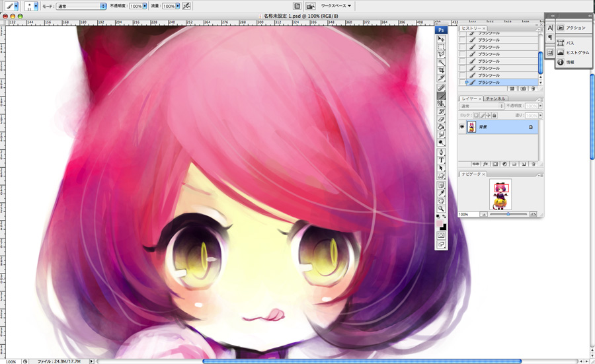Select the Custom Shape tool

click(x=441, y=176)
